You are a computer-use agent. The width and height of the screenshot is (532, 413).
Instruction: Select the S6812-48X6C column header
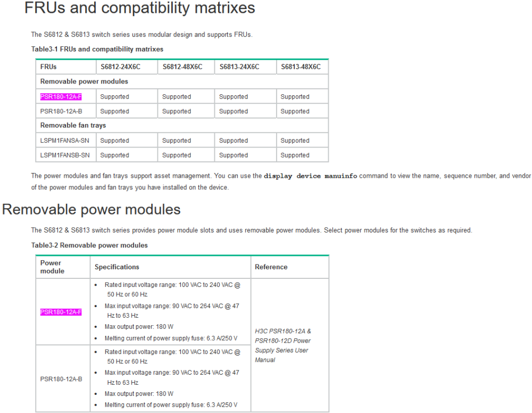[182, 67]
